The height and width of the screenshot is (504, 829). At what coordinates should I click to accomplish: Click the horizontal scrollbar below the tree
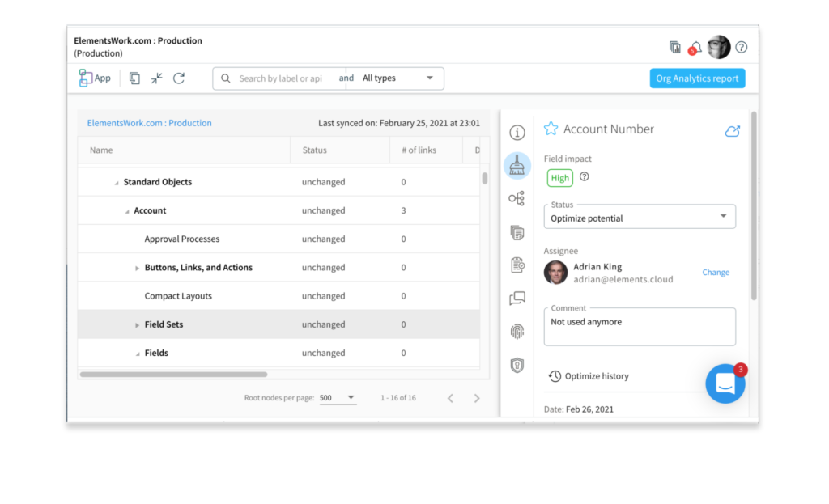click(x=173, y=375)
